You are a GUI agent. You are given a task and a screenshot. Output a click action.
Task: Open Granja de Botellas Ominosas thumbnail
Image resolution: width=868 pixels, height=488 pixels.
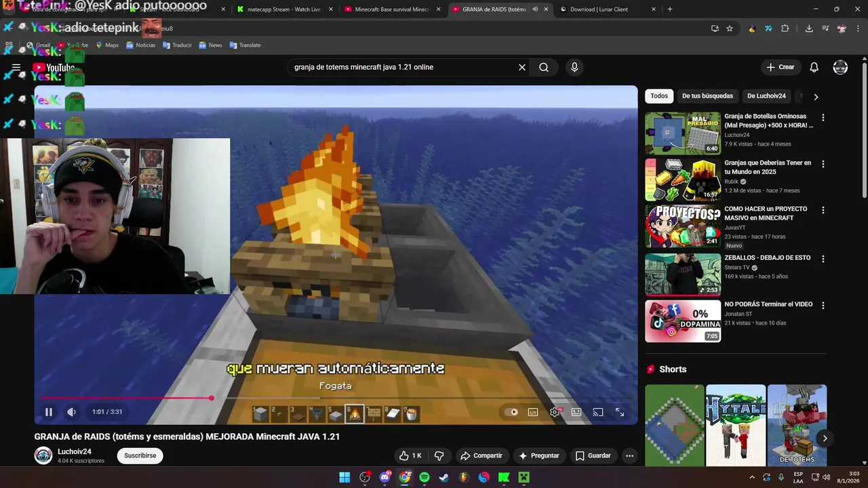point(683,134)
